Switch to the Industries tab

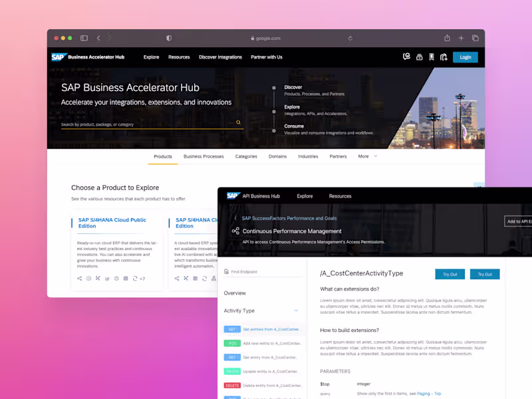pos(308,156)
